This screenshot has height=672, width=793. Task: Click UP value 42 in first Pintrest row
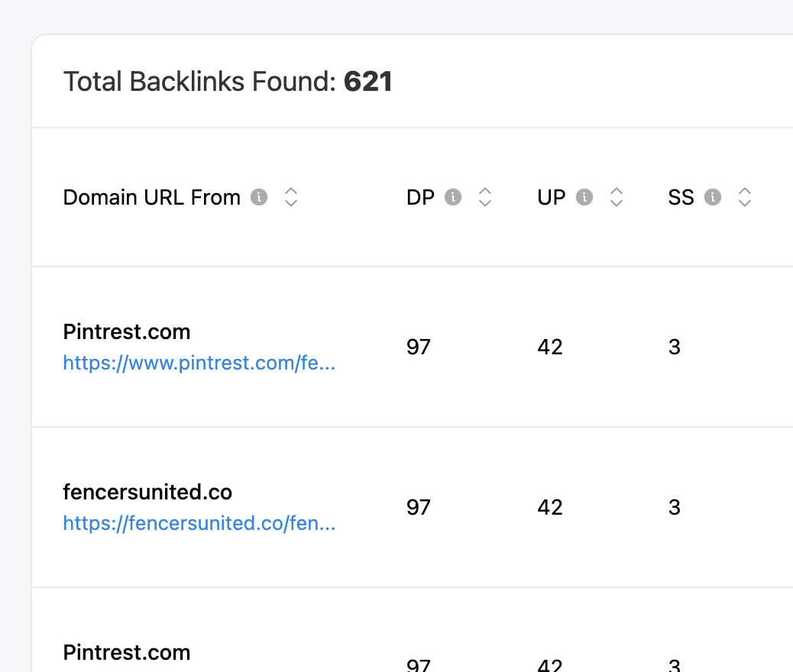coord(550,347)
